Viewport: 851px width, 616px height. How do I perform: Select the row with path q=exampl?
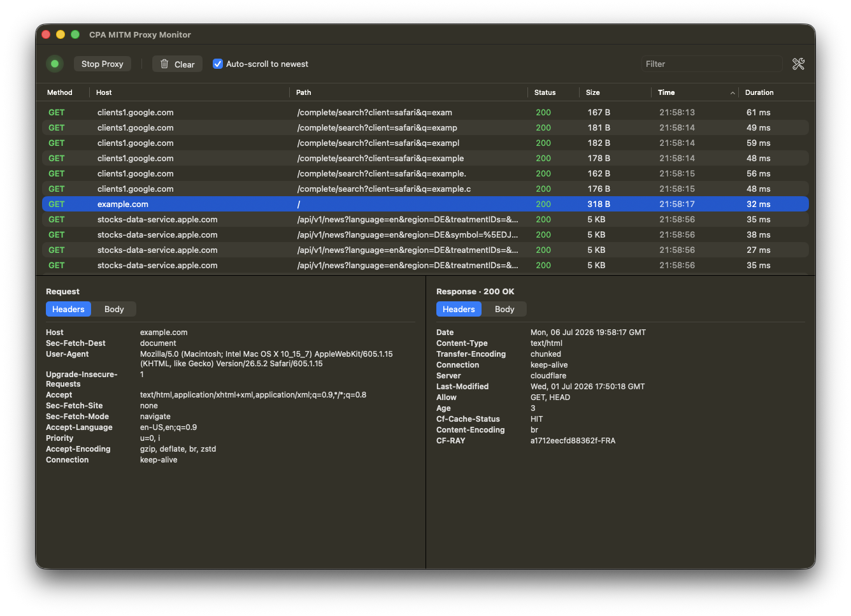[425, 143]
